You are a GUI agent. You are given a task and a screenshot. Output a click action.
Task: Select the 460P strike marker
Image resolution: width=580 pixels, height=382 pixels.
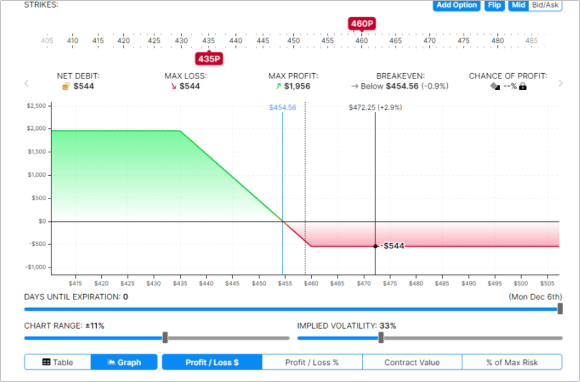[x=362, y=24]
